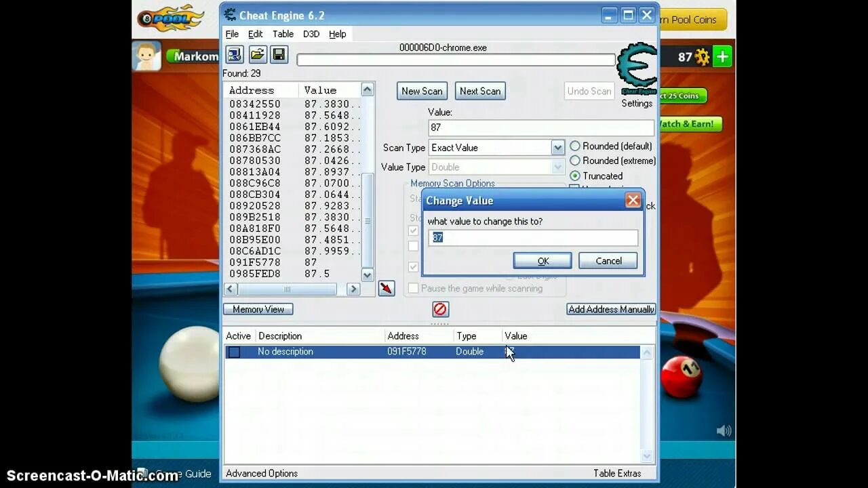Open the Table menu
The height and width of the screenshot is (488, 868).
[x=283, y=34]
